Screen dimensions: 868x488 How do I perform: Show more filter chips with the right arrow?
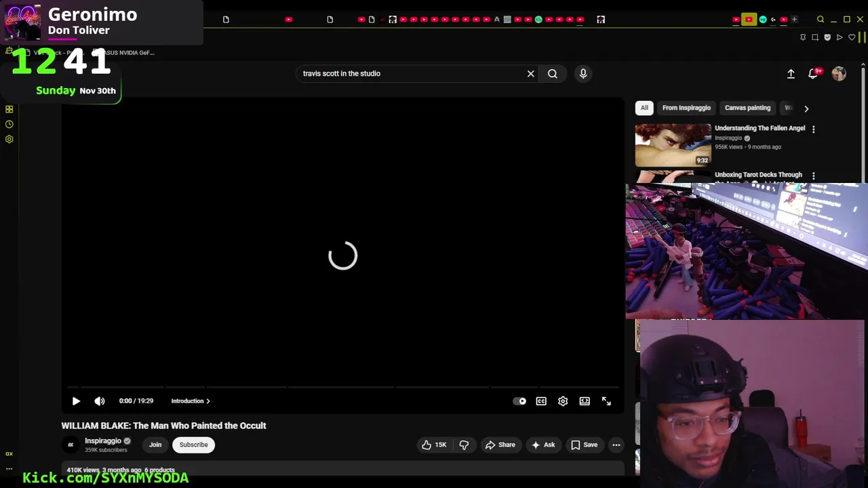coord(806,108)
